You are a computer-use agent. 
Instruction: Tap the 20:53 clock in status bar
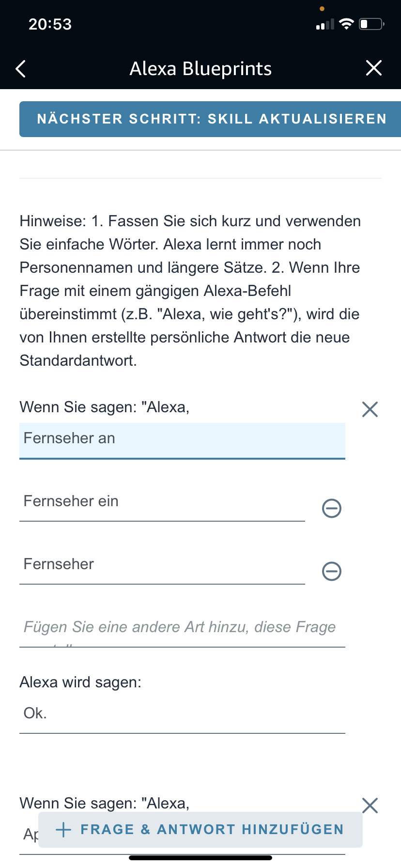pyautogui.click(x=50, y=24)
